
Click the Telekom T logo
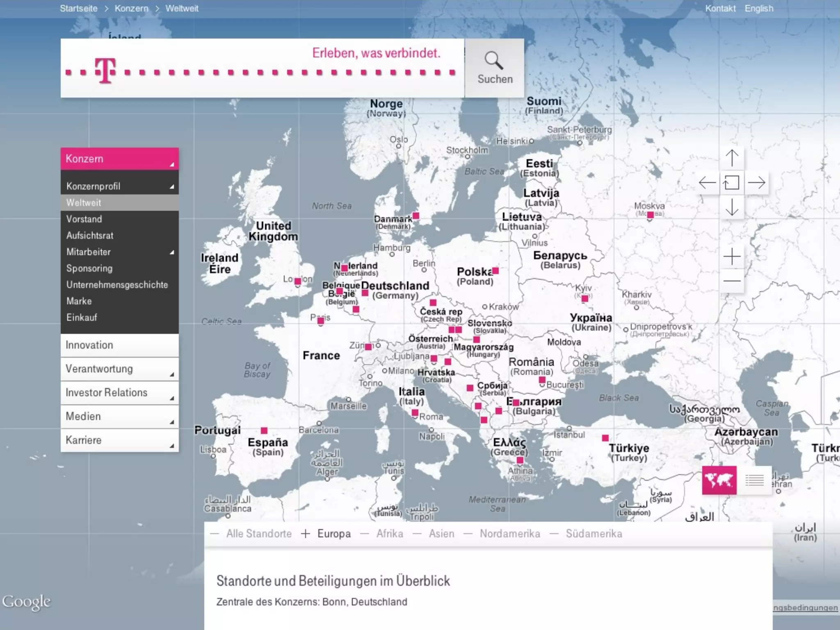(x=105, y=71)
